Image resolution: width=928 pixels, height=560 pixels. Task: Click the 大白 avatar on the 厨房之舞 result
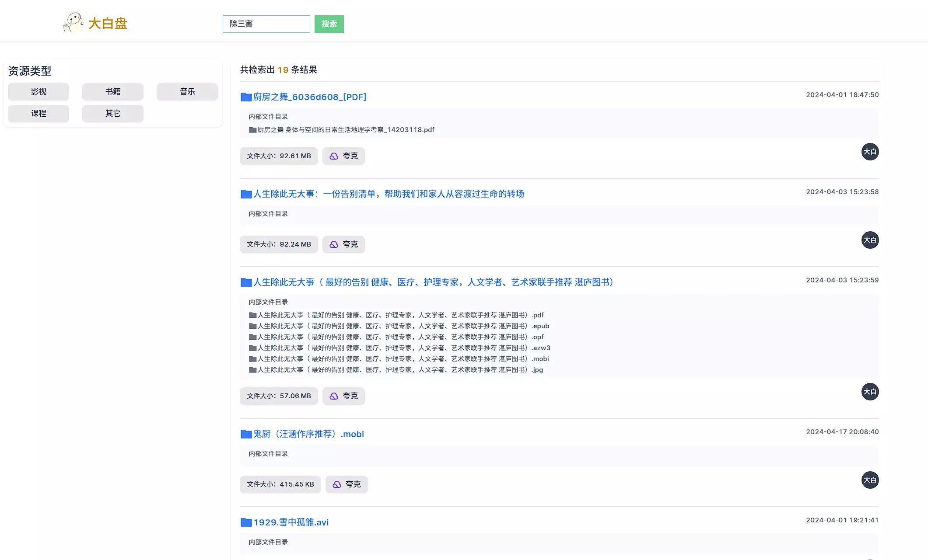pos(870,152)
